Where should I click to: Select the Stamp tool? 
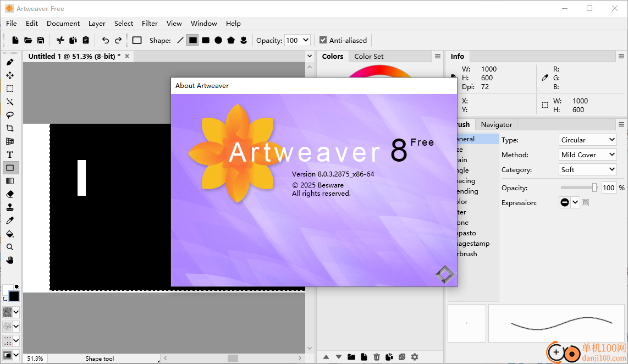[x=10, y=207]
